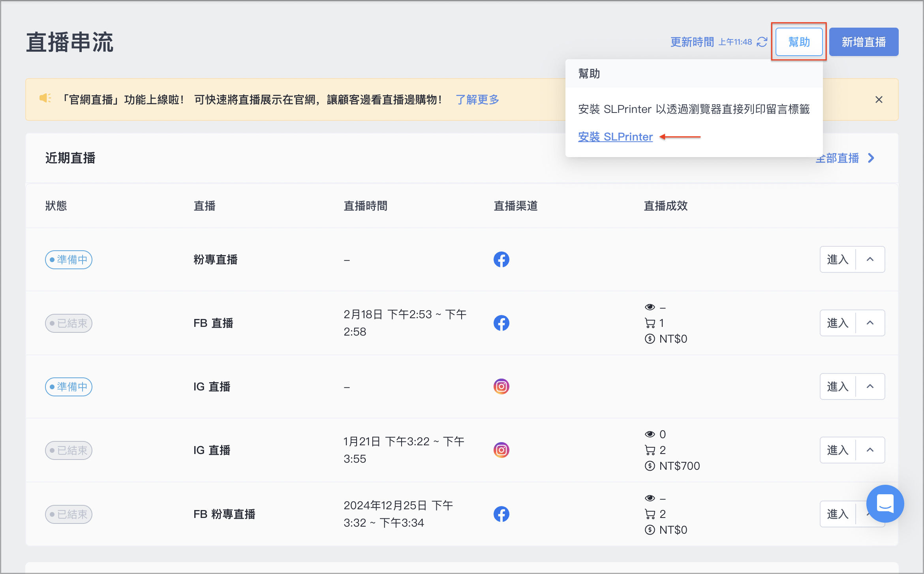Click 了解更多 in the announcement banner
Screen dimensions: 924x574
[477, 99]
